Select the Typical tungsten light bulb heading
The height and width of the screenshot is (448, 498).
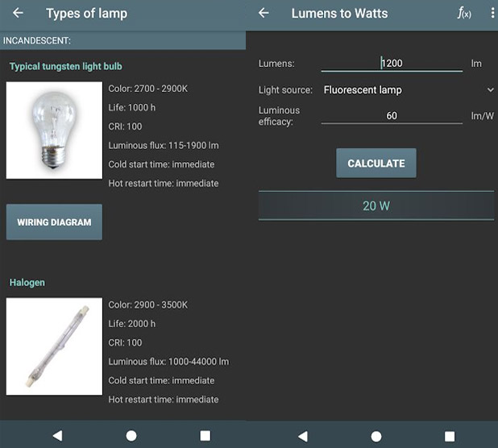click(66, 66)
